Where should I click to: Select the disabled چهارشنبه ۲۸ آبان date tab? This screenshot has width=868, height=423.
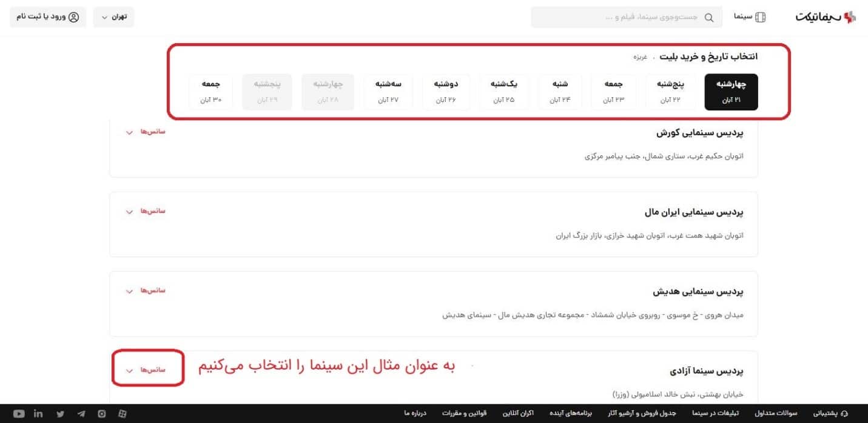328,92
